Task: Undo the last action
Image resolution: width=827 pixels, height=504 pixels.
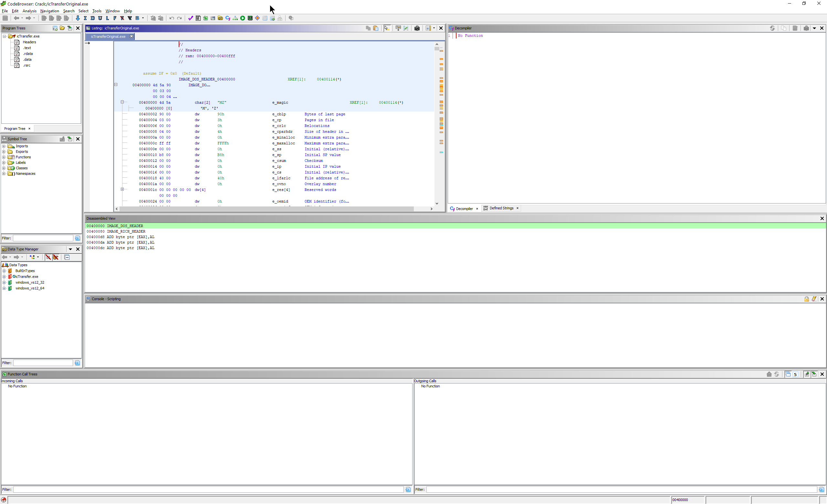Action: (171, 18)
